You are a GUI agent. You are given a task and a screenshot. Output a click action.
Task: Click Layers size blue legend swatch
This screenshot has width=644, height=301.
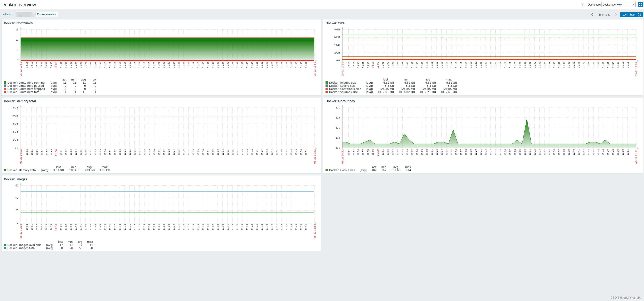(327, 86)
